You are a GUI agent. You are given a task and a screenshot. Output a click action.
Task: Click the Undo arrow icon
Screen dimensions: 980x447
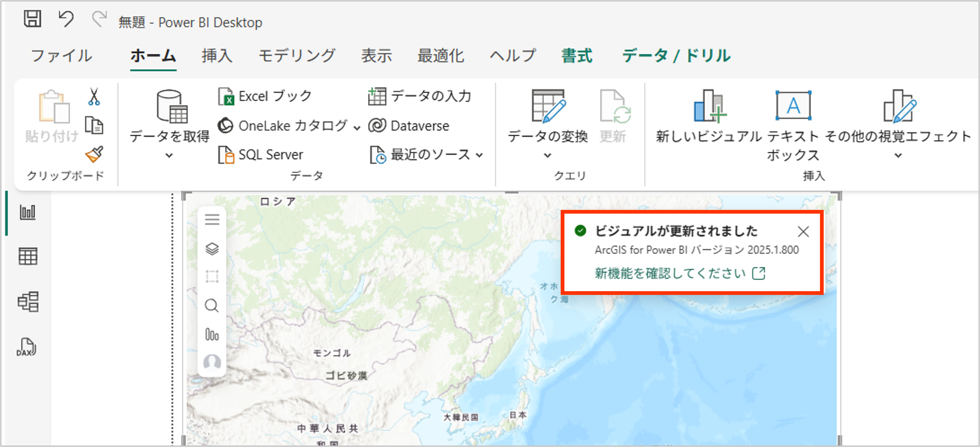click(66, 19)
